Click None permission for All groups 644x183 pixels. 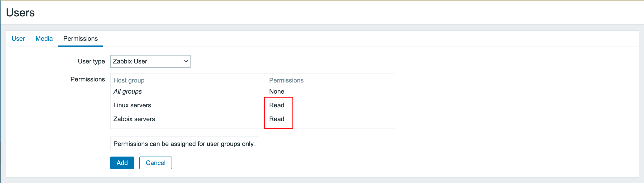pos(277,91)
